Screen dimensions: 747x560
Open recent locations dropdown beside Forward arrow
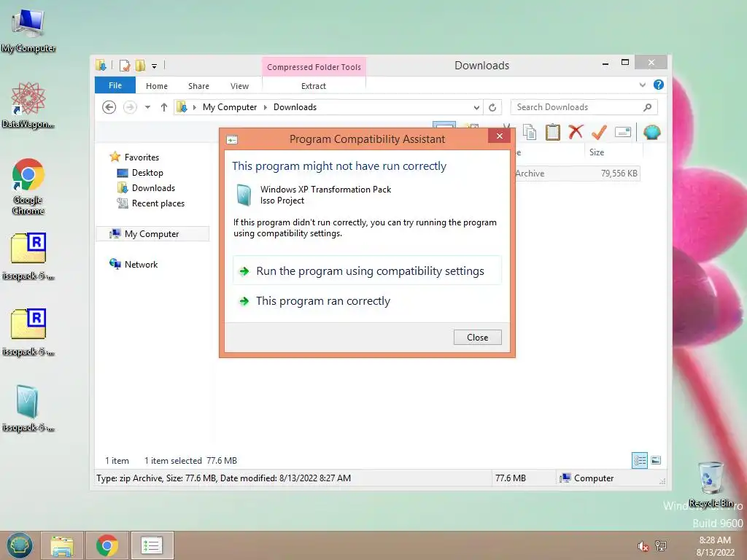click(x=147, y=107)
